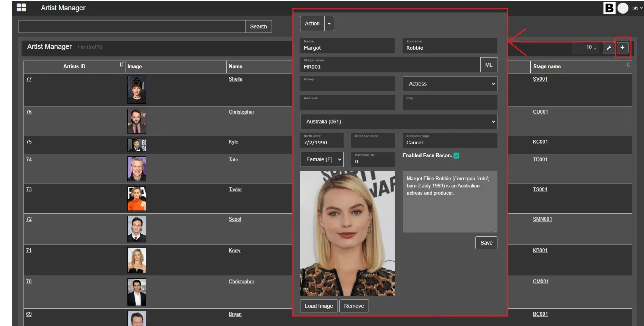The height and width of the screenshot is (326, 644).
Task: Expand the Action dropdown arrow
Action: tap(329, 23)
